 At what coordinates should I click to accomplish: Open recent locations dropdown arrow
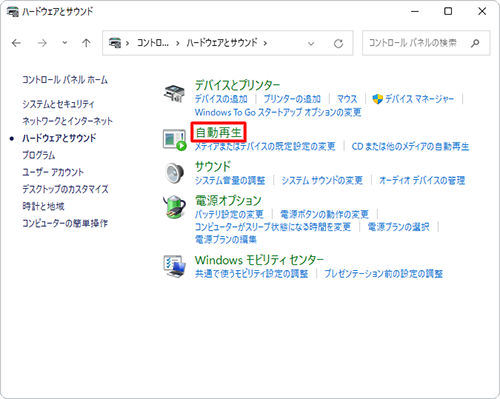click(65, 43)
